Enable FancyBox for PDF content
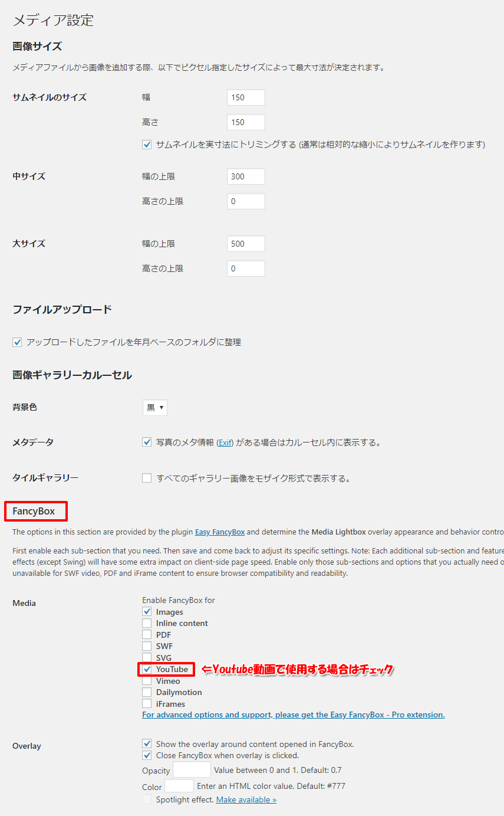This screenshot has height=816, width=504. tap(146, 634)
